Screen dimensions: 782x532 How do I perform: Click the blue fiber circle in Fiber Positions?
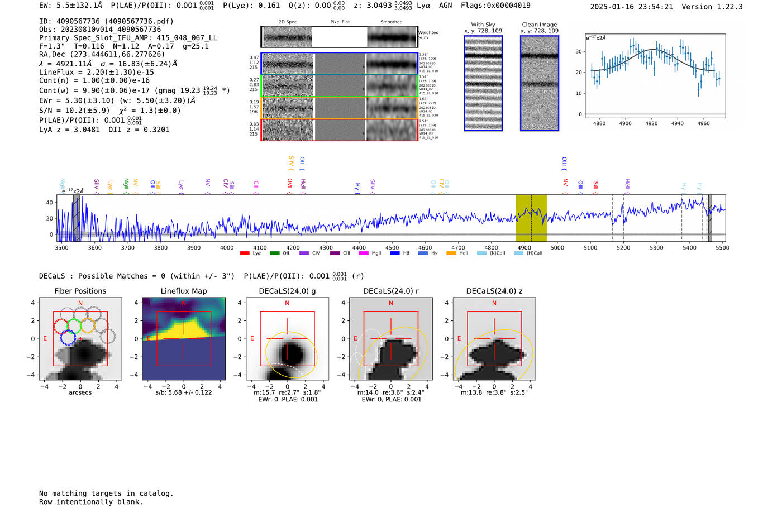pos(68,337)
